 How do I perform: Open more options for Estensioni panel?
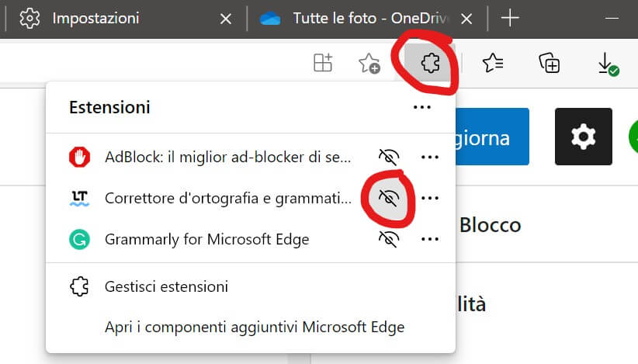click(422, 107)
